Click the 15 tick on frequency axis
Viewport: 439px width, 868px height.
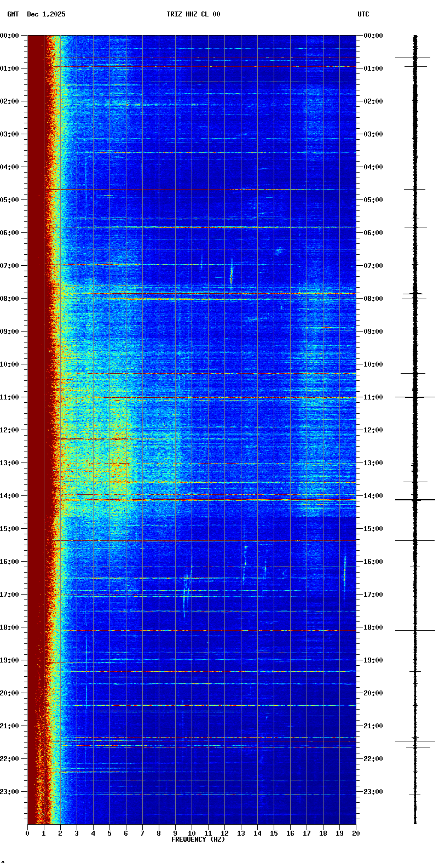274,833
